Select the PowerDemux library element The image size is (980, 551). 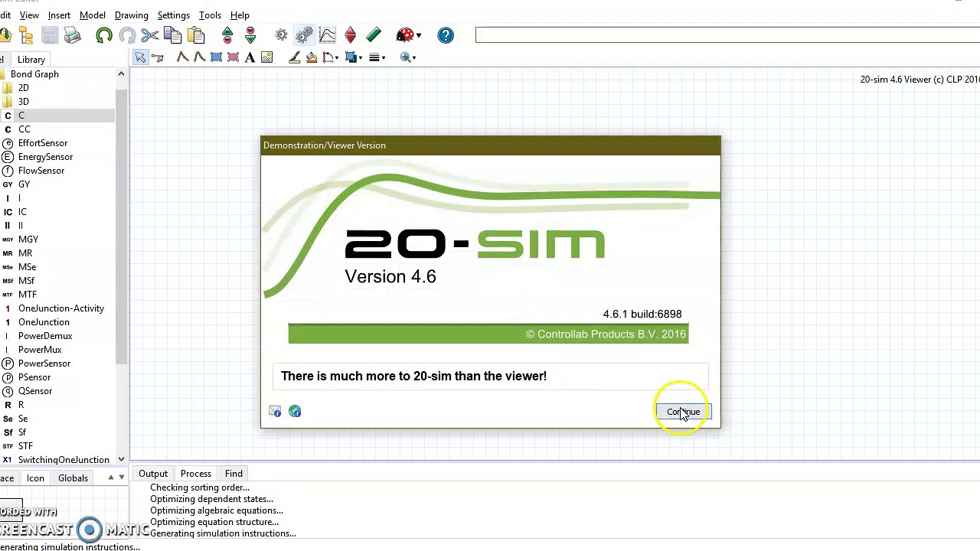45,336
